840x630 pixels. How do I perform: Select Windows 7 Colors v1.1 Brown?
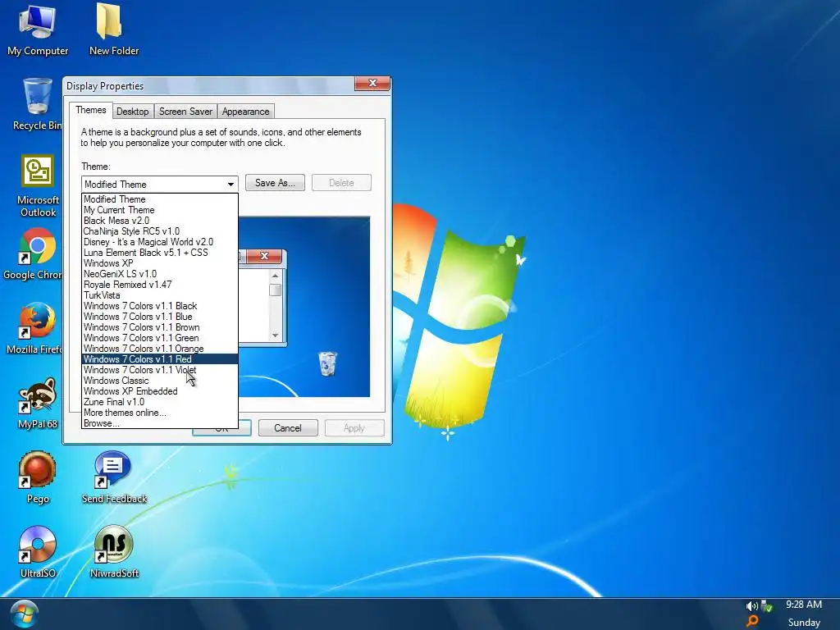(160, 327)
